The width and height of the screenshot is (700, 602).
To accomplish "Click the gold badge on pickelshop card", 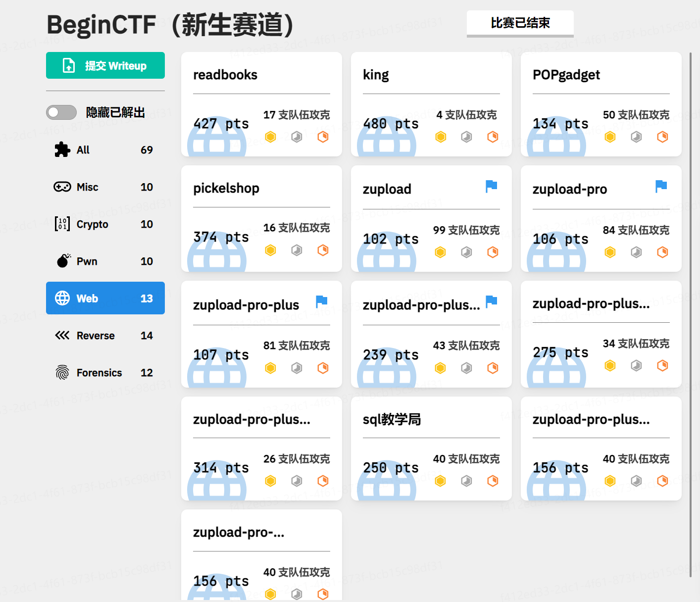I will [270, 250].
